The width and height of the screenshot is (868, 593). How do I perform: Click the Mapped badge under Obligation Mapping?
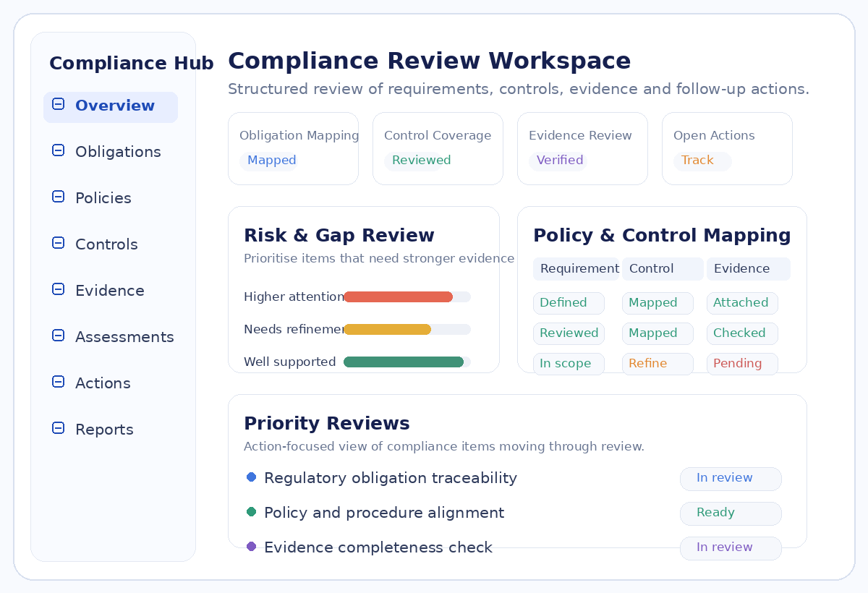[269, 161]
